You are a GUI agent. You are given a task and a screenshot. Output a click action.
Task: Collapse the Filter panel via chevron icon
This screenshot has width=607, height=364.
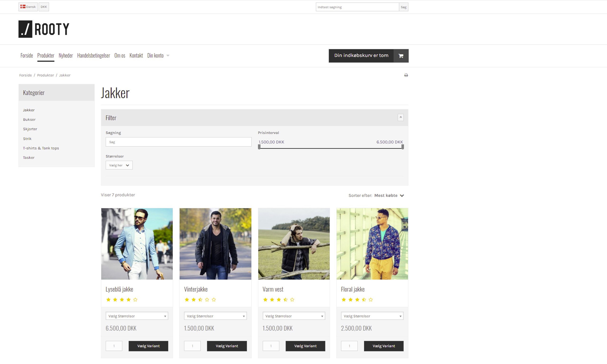(401, 118)
